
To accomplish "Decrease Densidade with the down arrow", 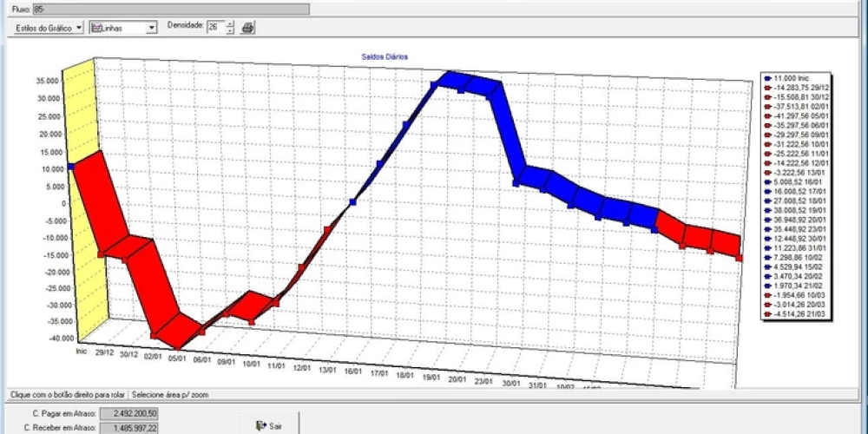I will point(229,31).
